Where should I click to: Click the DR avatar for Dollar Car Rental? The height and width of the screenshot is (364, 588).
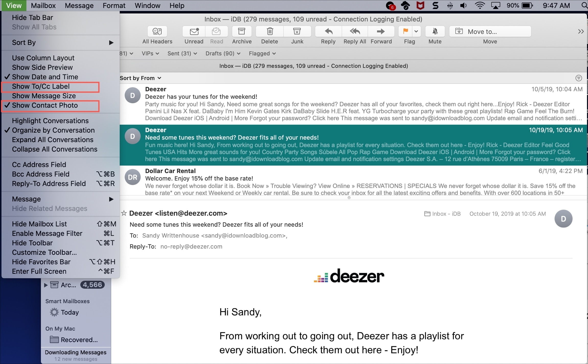click(132, 177)
